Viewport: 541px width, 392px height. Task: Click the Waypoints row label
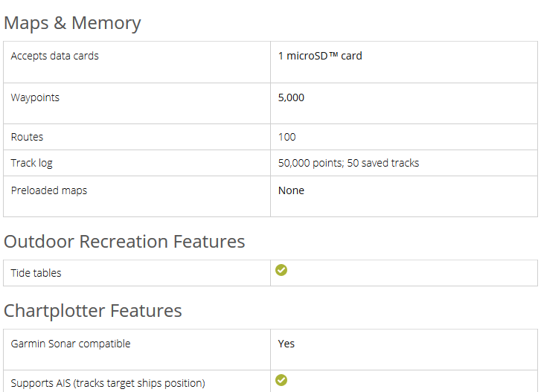pos(35,97)
